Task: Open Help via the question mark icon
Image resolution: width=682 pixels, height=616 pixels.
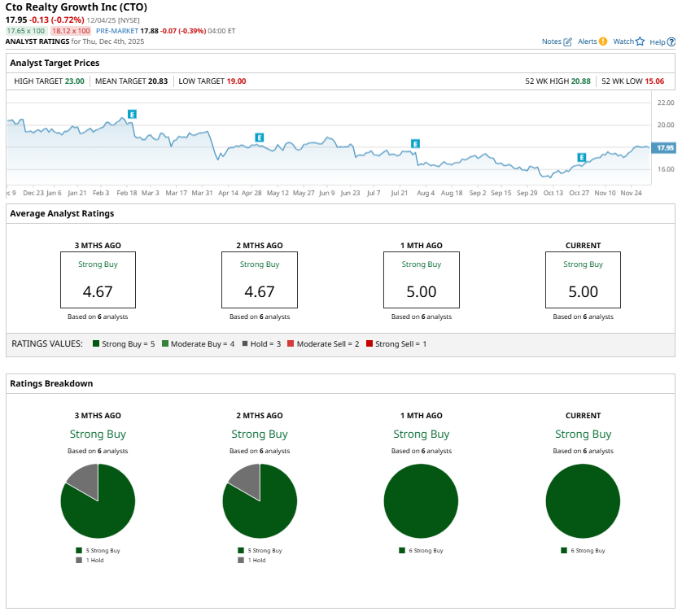Action: coord(671,42)
